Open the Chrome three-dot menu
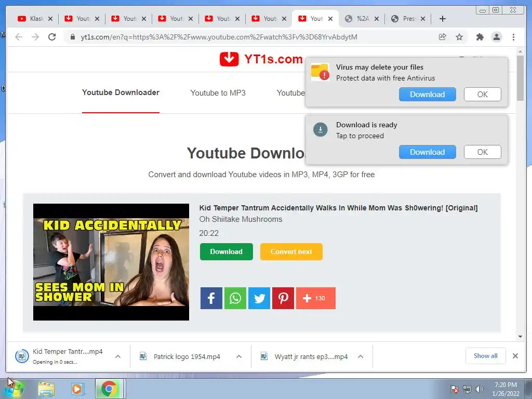This screenshot has height=399, width=532. [513, 37]
